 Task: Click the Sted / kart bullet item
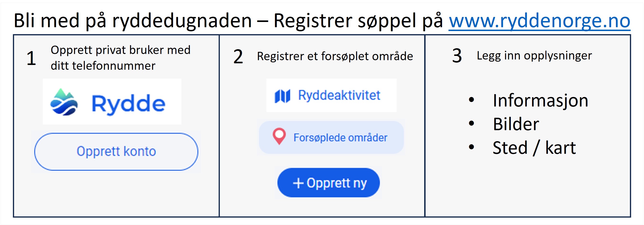coord(534,148)
